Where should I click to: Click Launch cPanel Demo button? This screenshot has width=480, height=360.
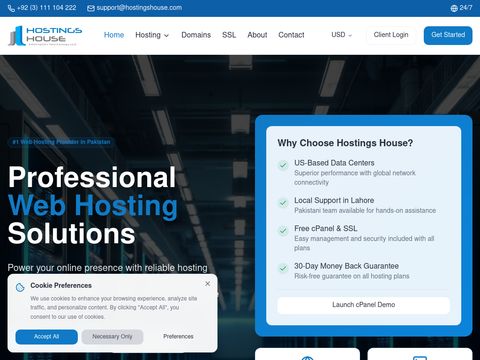pyautogui.click(x=364, y=305)
